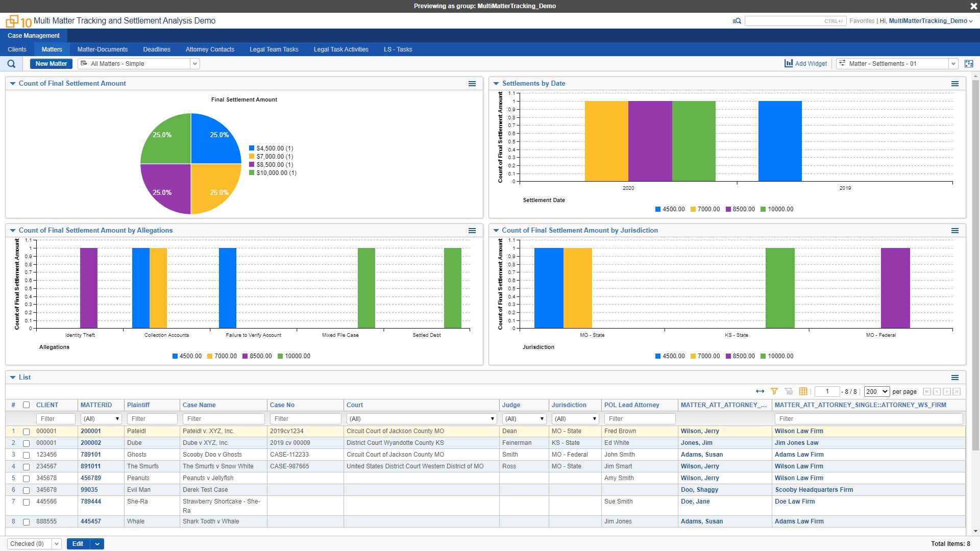The width and height of the screenshot is (980, 551).
Task: Open the Count of Final Settlement Amount widget menu
Action: click(472, 84)
